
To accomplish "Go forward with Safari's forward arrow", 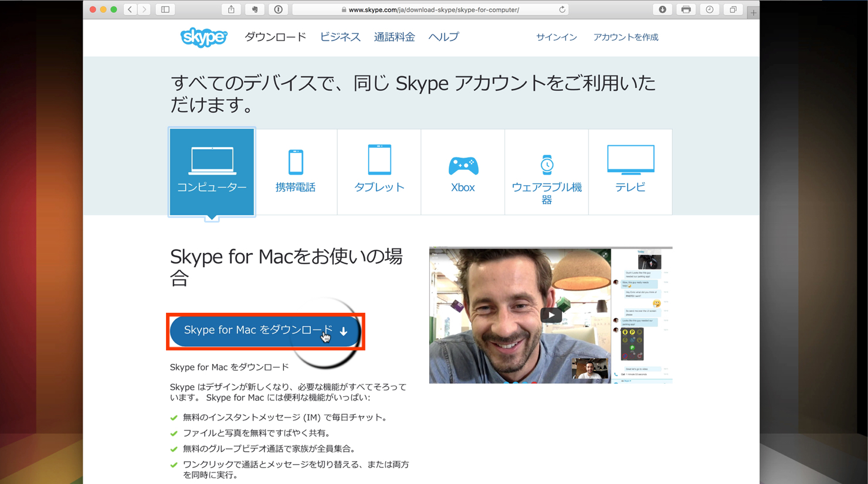I will pyautogui.click(x=144, y=9).
